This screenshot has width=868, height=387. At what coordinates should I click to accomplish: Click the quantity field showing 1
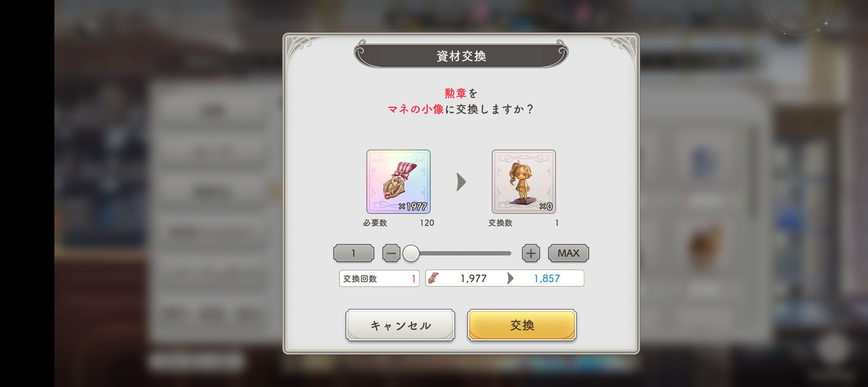pyautogui.click(x=353, y=253)
